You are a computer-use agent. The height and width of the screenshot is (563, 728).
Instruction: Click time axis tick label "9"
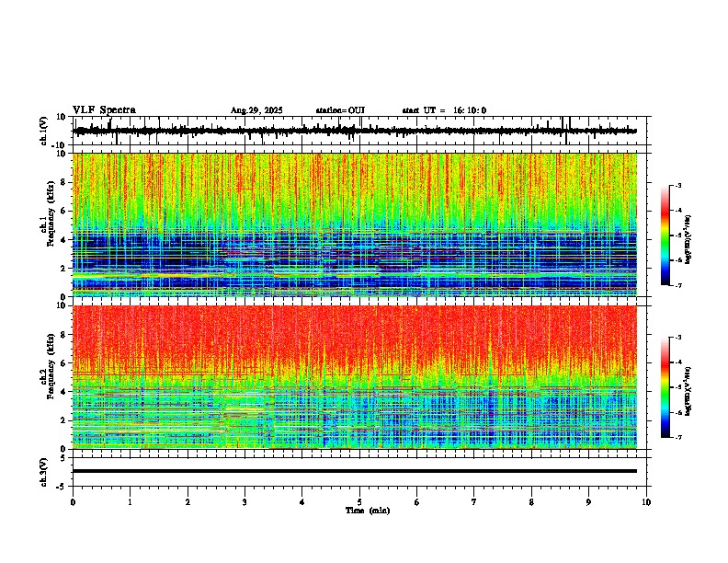588,502
